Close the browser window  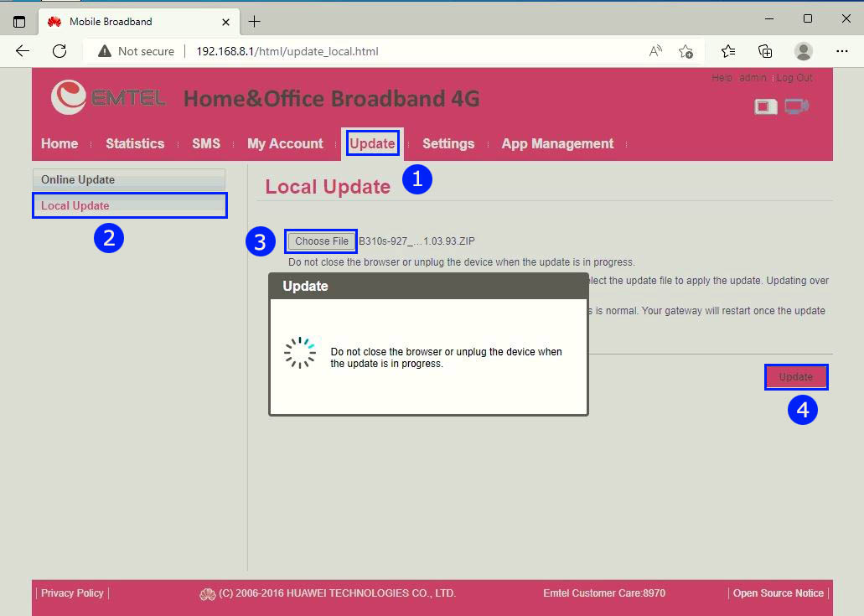(846, 18)
